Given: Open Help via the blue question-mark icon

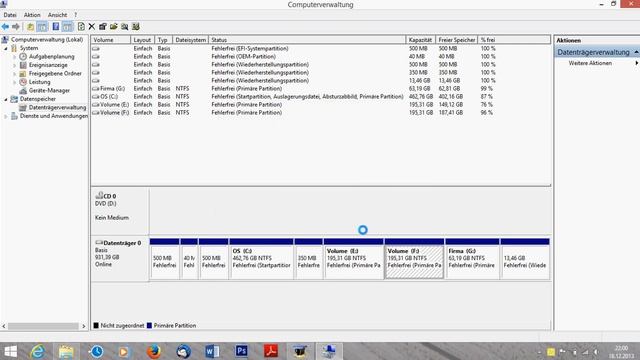Looking at the screenshot, I should (56, 27).
